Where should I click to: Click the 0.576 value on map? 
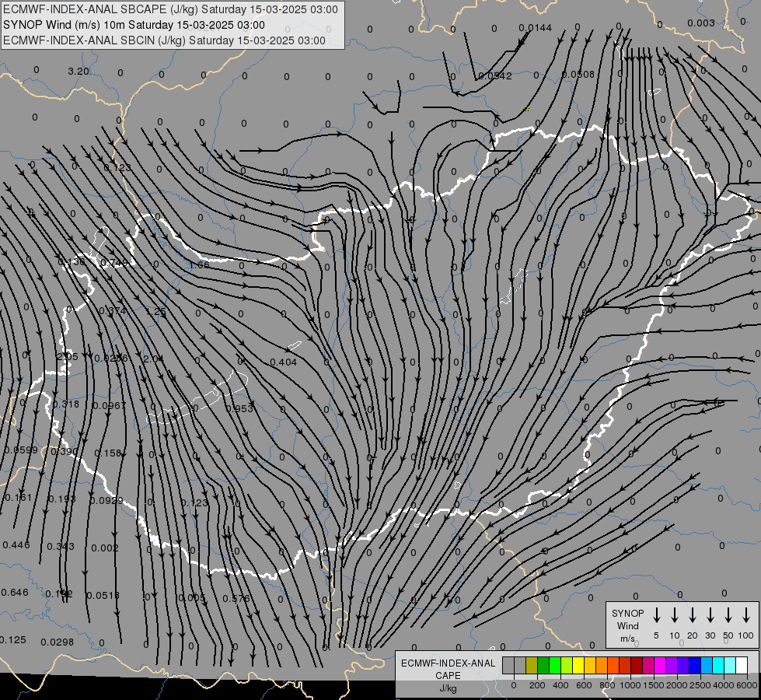click(x=236, y=598)
